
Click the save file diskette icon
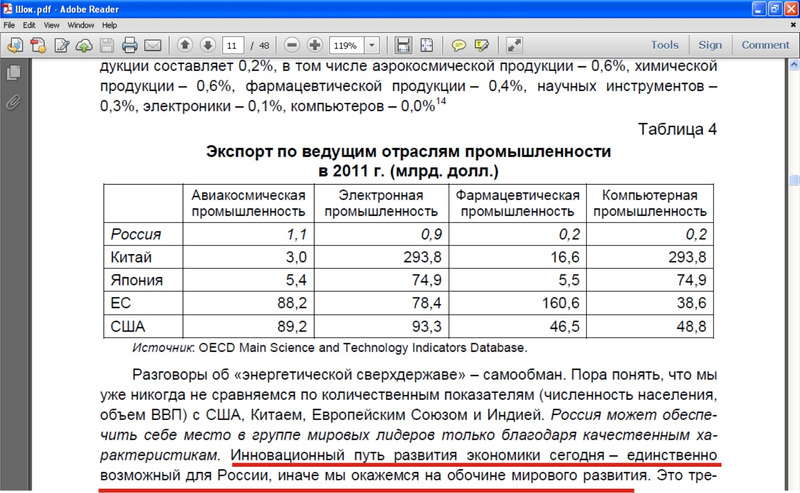click(x=404, y=45)
